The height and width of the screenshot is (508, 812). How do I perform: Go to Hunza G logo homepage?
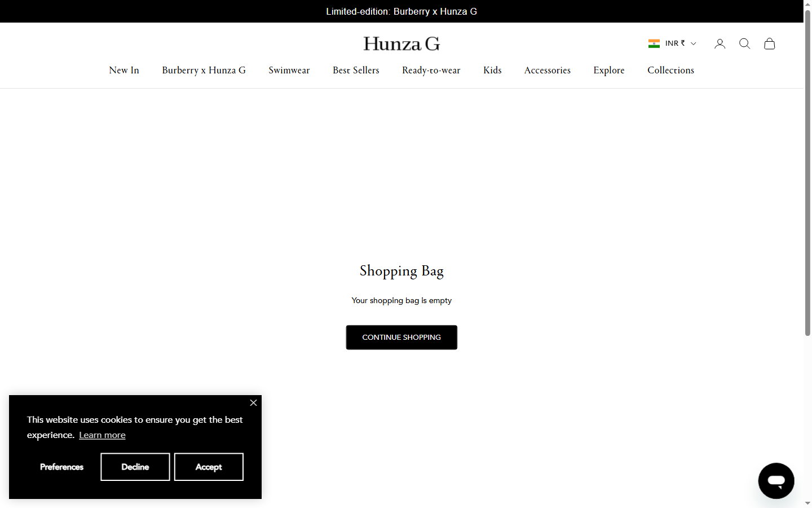point(401,43)
